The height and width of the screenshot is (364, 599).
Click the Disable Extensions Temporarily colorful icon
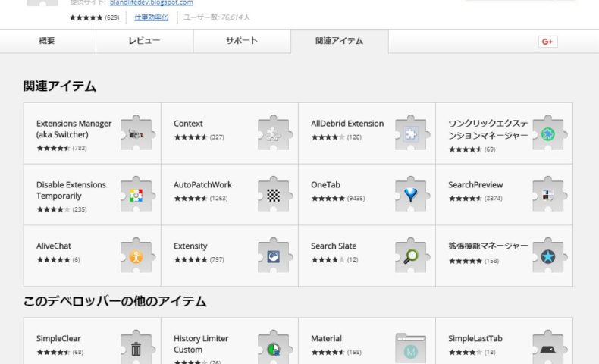(137, 194)
